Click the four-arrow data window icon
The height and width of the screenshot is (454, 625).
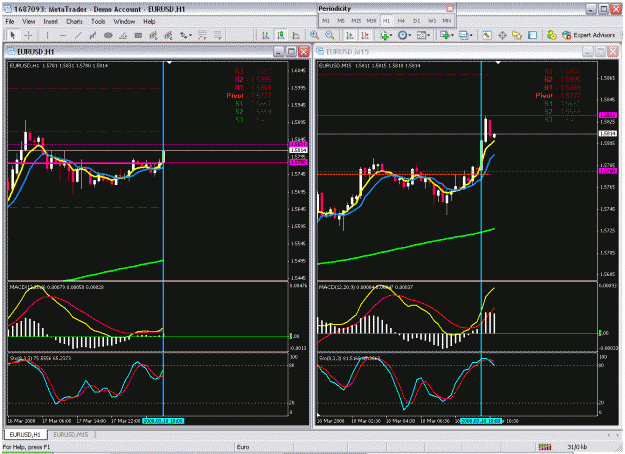tap(502, 35)
